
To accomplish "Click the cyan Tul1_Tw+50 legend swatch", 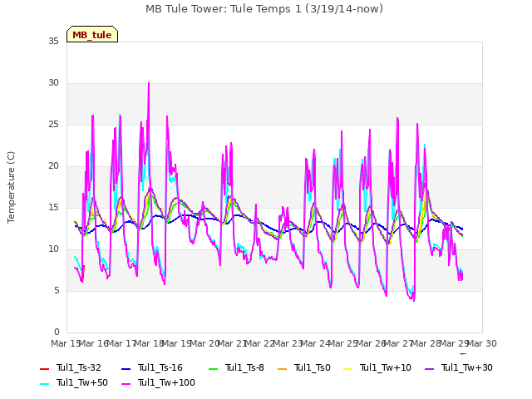I will tap(44, 383).
